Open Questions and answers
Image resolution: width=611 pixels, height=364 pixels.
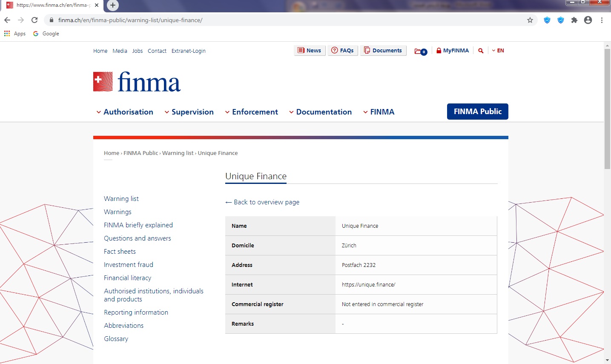point(138,238)
